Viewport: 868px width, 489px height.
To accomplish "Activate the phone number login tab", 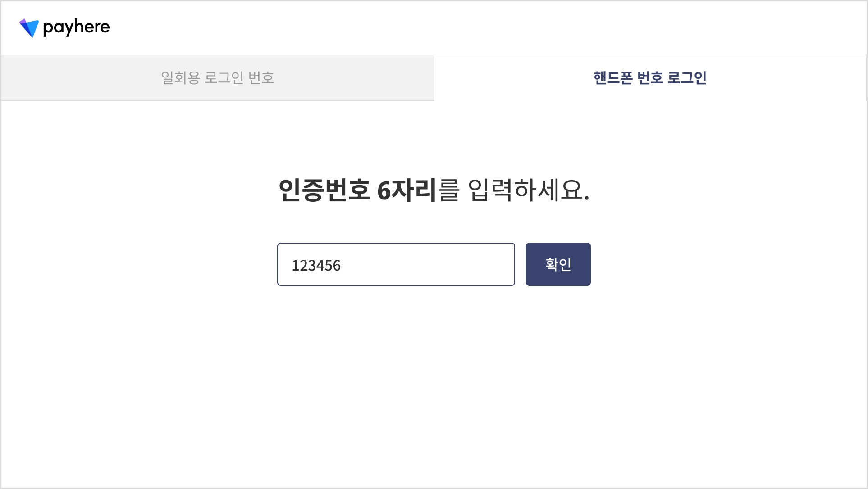I will pyautogui.click(x=650, y=78).
